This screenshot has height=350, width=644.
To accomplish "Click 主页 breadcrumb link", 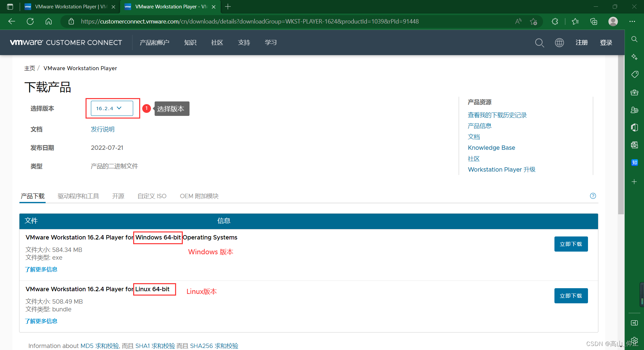I will pyautogui.click(x=30, y=68).
